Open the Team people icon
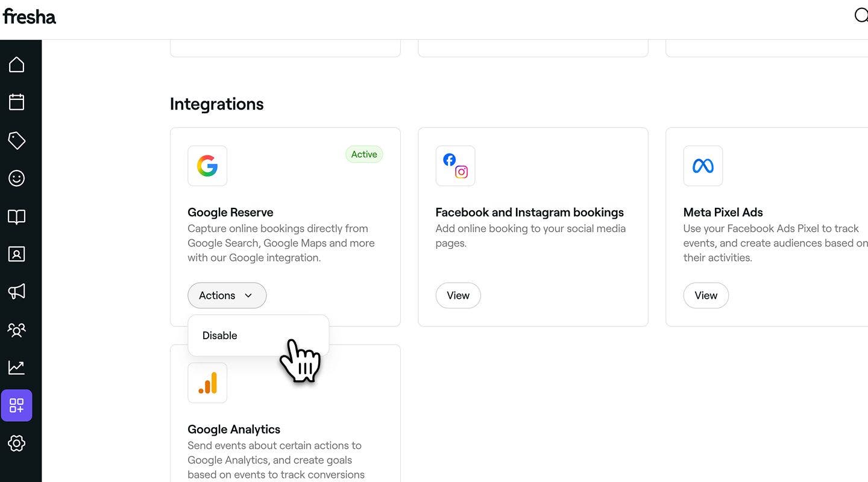This screenshot has width=868, height=482. click(17, 330)
